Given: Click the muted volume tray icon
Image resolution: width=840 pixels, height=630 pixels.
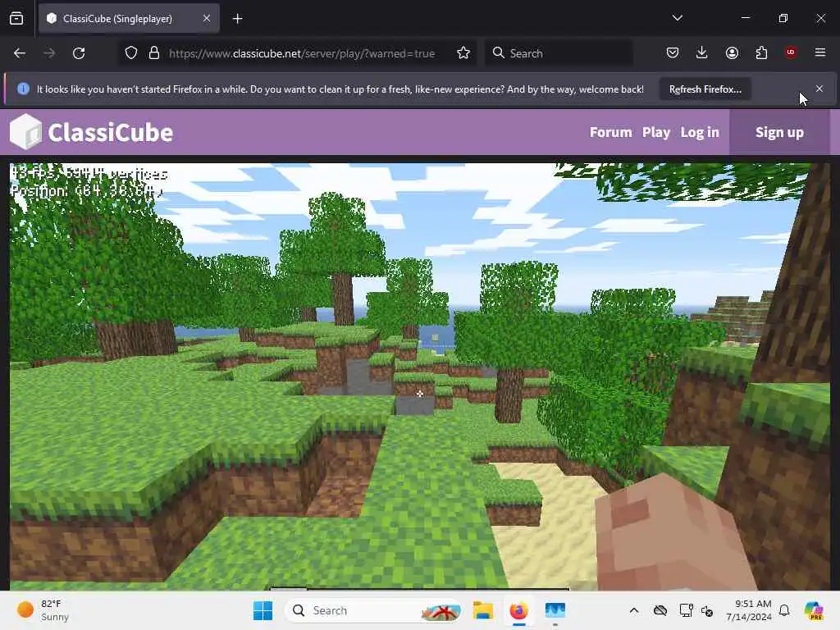Looking at the screenshot, I should (x=707, y=610).
